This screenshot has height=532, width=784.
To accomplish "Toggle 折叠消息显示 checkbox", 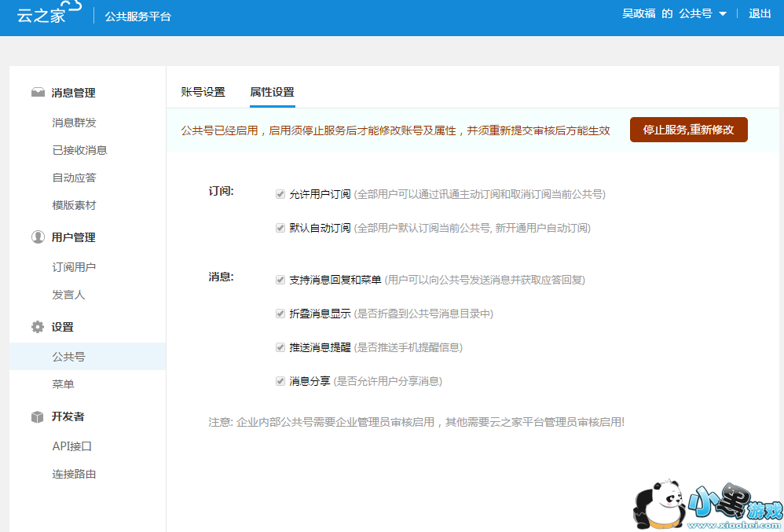I will point(280,314).
